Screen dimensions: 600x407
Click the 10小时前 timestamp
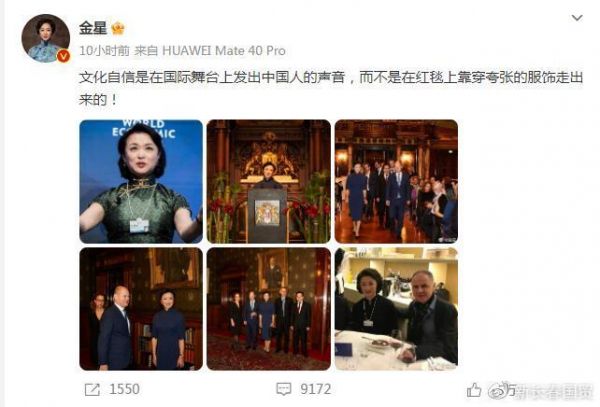click(104, 50)
